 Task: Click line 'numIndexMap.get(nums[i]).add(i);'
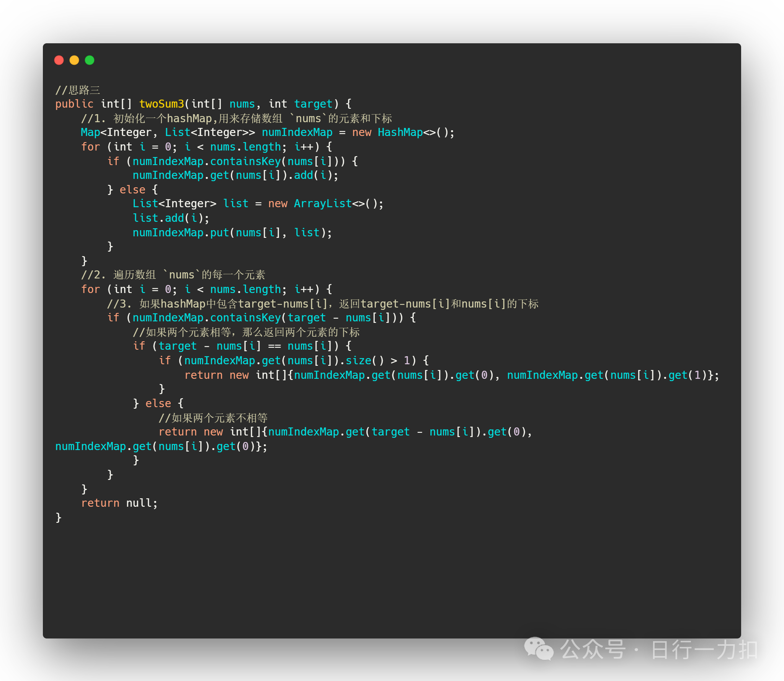tap(235, 175)
